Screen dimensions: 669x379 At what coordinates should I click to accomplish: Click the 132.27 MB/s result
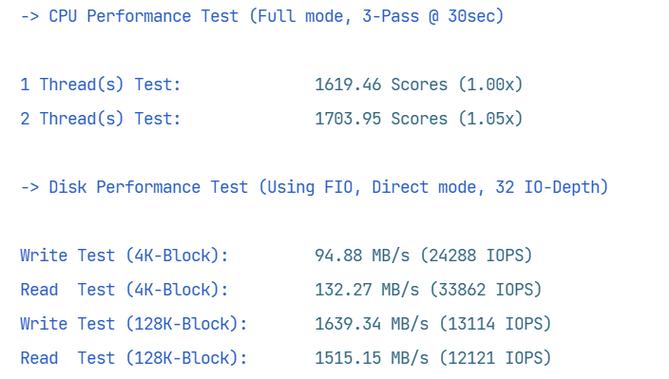[367, 289]
